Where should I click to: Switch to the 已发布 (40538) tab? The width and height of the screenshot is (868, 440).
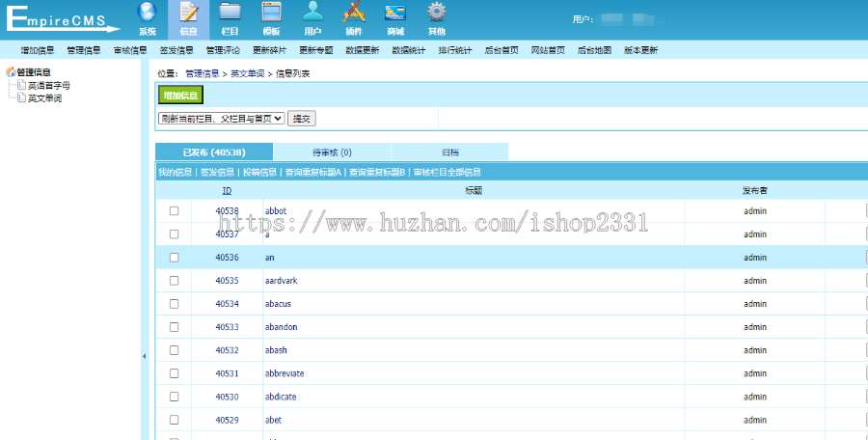point(214,151)
